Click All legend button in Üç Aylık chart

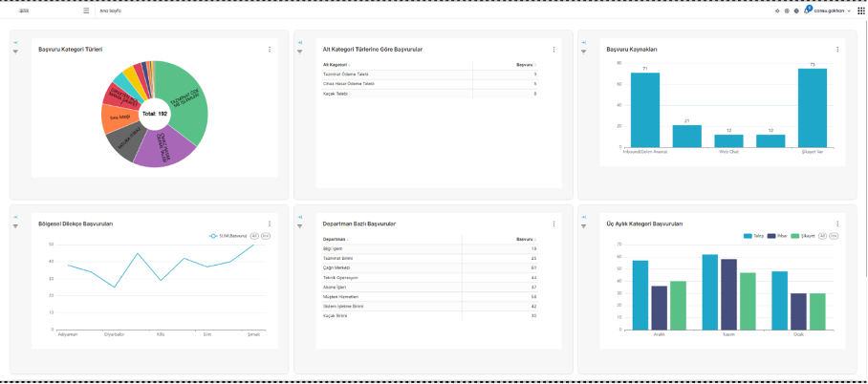click(823, 236)
